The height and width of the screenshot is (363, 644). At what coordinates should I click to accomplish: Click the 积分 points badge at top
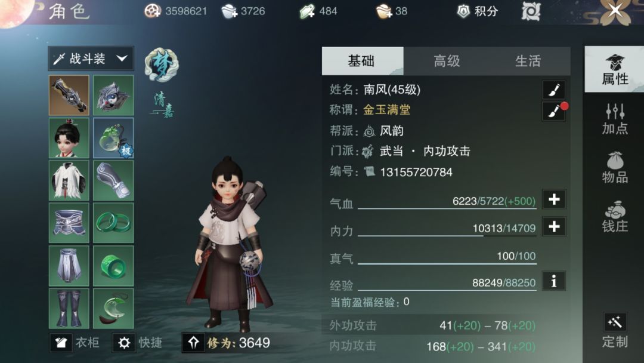477,11
